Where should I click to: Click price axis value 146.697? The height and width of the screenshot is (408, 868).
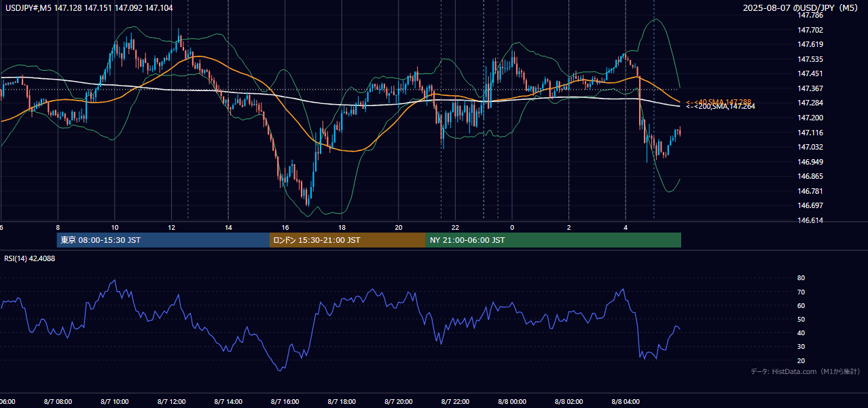pyautogui.click(x=810, y=205)
